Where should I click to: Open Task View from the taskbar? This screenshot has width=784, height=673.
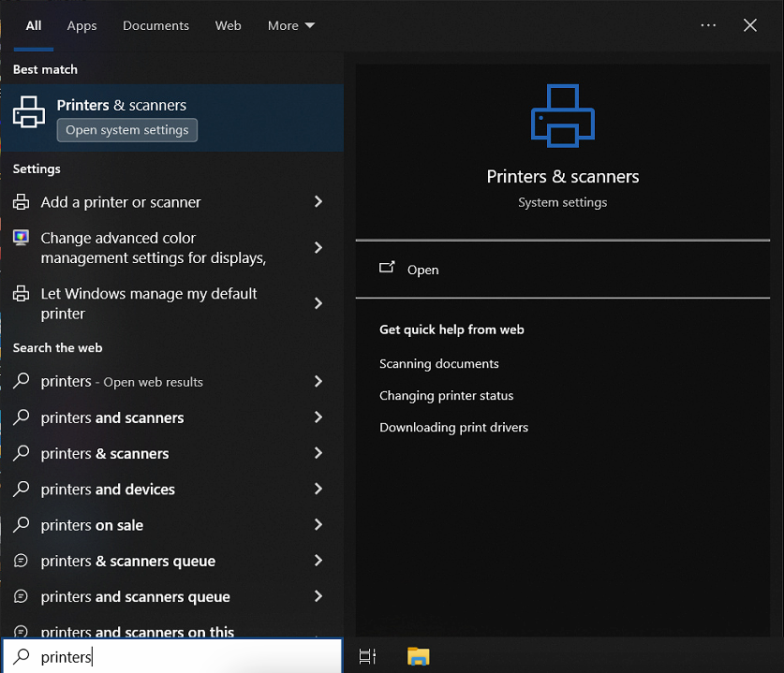[x=367, y=656]
